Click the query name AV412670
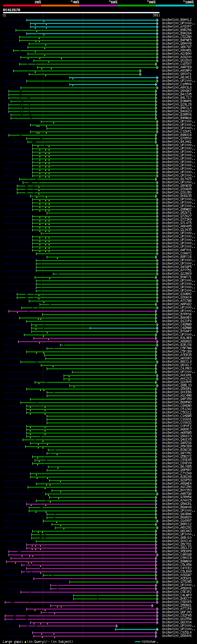Viewport: 197px width, 644px height. (x=12, y=10)
